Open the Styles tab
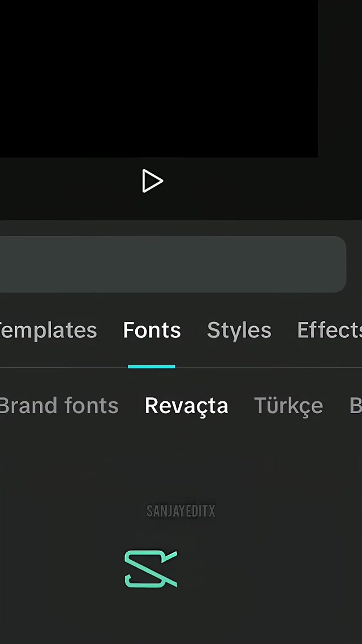This screenshot has height=644, width=362. [239, 330]
